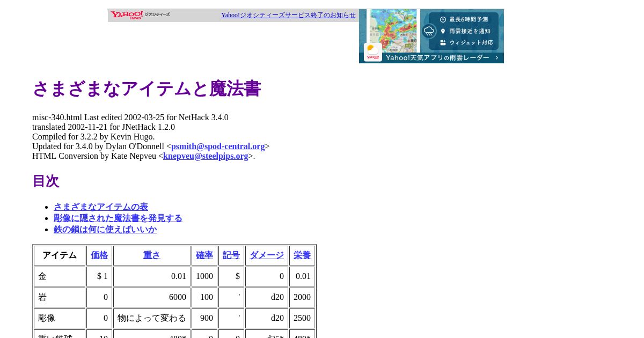Jump to 彫像に隠された魔法書を発見する section

118,218
